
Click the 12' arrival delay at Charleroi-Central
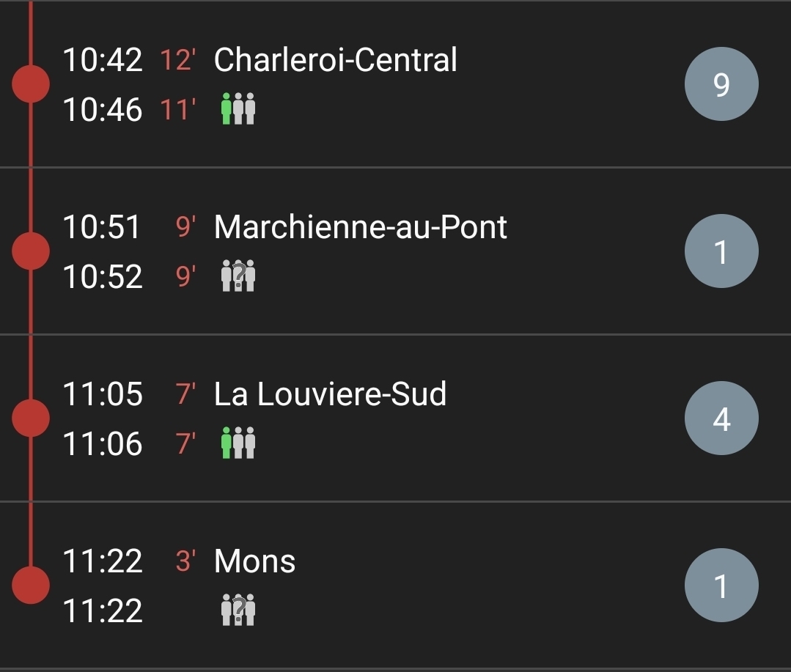point(177,59)
